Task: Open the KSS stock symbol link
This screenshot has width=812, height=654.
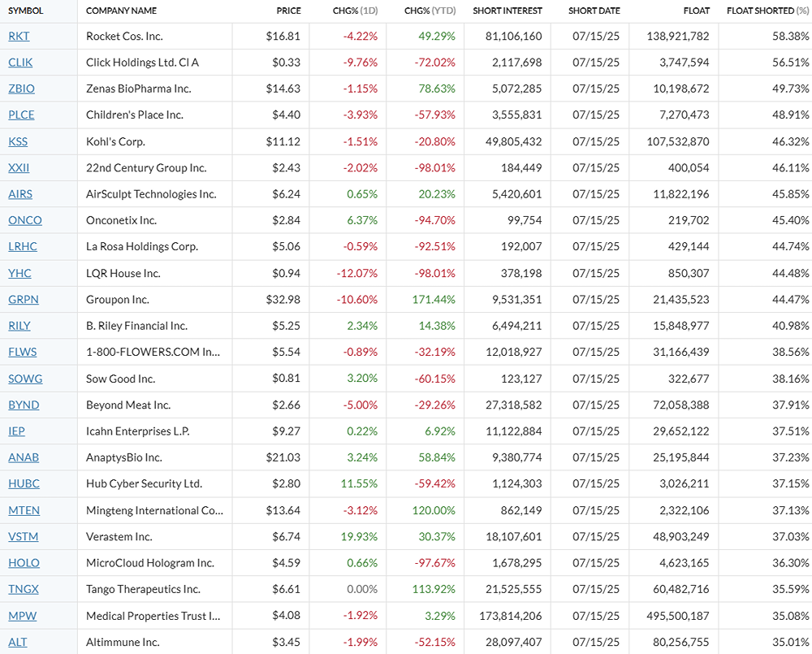Action: pos(18,141)
